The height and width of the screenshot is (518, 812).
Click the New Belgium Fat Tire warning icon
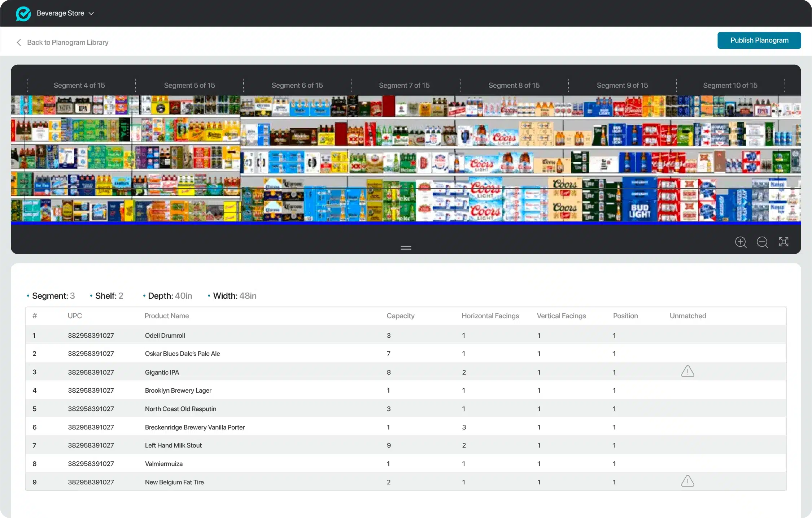click(687, 481)
